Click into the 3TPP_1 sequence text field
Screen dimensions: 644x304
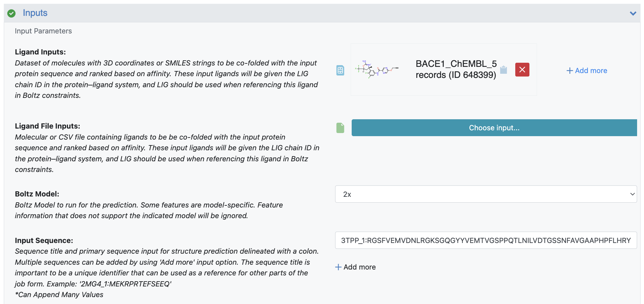tap(486, 241)
